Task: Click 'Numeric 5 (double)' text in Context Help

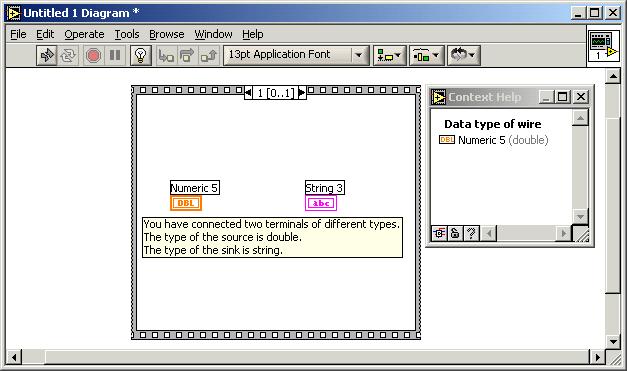Action: coord(503,140)
